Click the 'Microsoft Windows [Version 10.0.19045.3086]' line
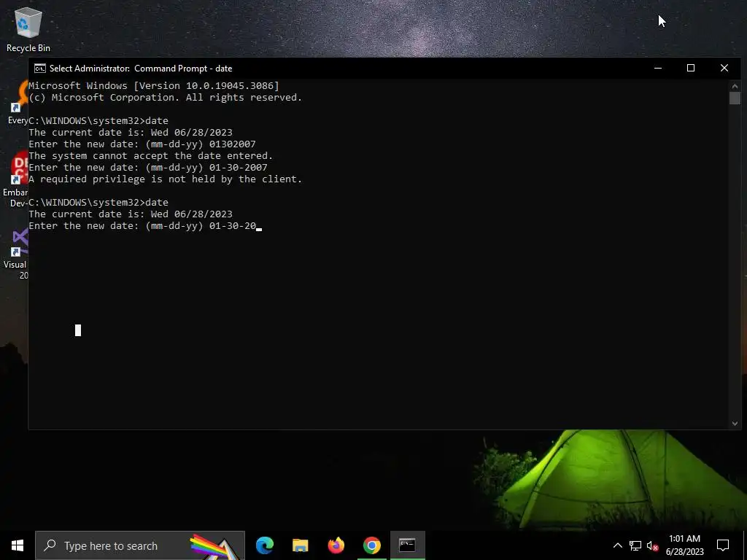 click(x=154, y=86)
